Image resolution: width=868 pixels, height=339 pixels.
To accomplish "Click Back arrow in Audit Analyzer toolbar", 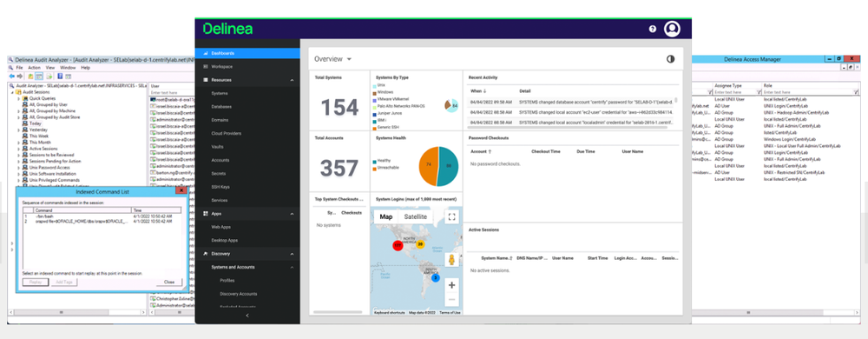I will (x=12, y=76).
